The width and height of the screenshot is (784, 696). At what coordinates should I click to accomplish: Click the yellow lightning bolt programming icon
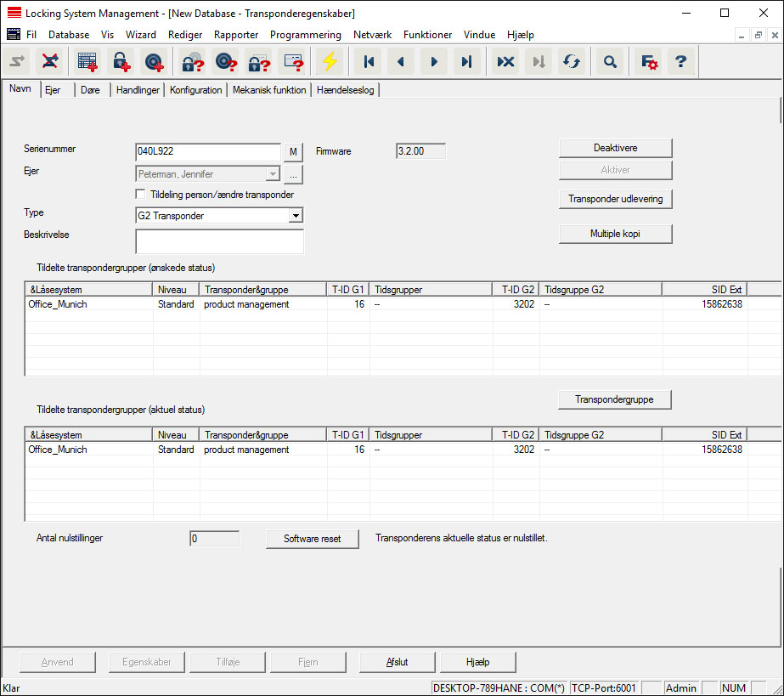329,61
